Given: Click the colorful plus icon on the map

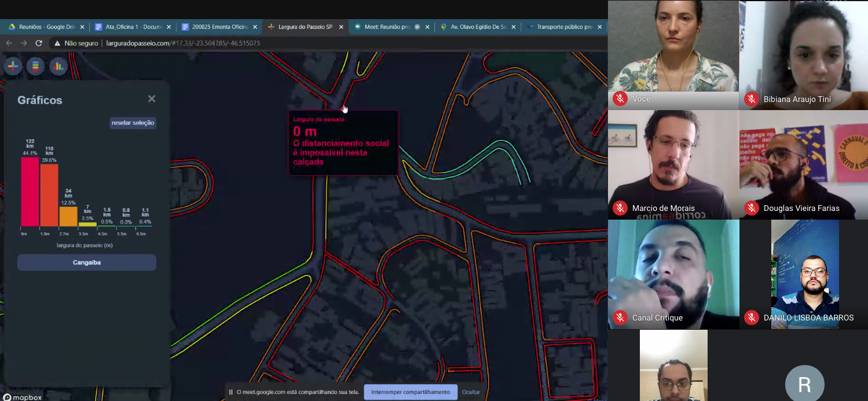Looking at the screenshot, I should point(13,66).
